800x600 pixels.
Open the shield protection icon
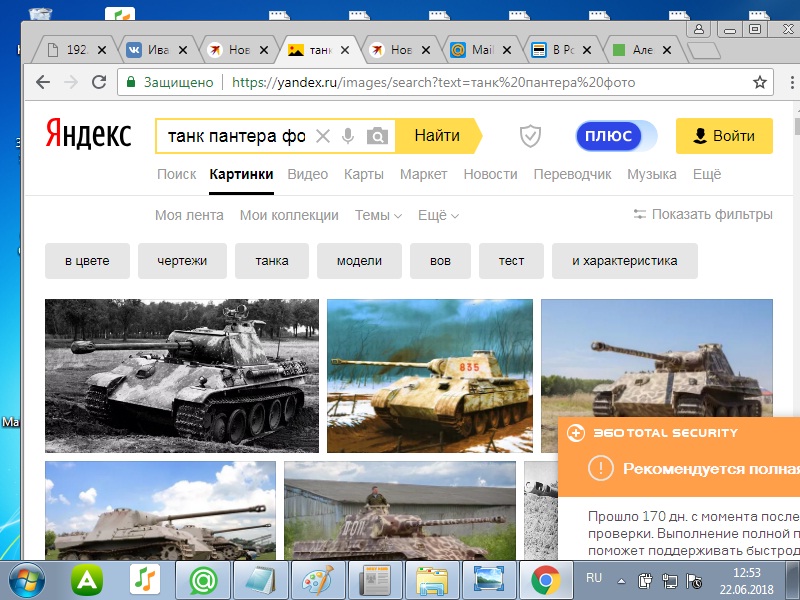pyautogui.click(x=530, y=136)
